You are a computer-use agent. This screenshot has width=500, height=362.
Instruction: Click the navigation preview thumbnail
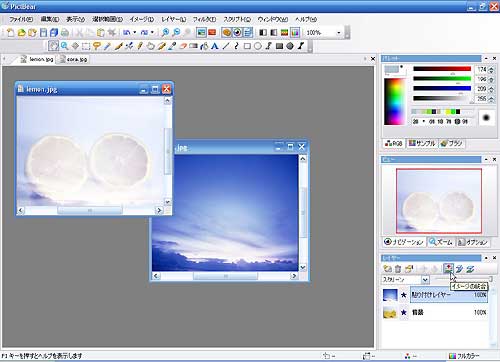tap(439, 201)
